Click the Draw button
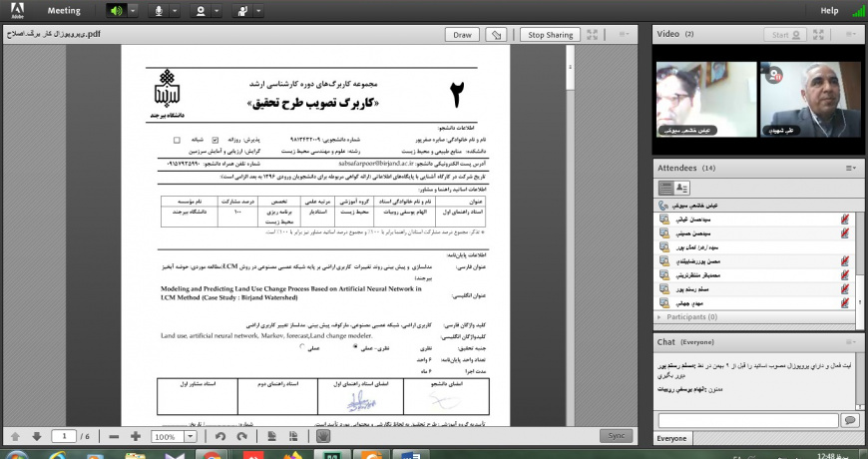The image size is (868, 459). coord(462,35)
